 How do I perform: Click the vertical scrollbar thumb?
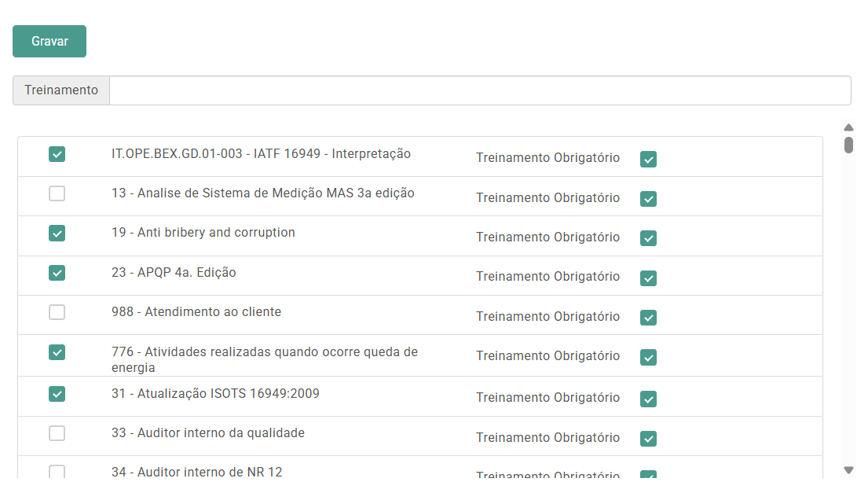[x=848, y=145]
